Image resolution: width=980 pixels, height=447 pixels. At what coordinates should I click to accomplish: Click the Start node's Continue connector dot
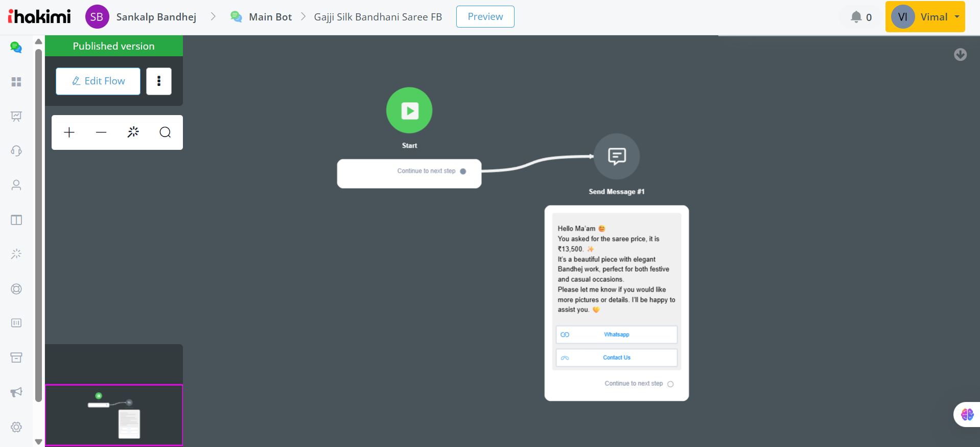(463, 171)
